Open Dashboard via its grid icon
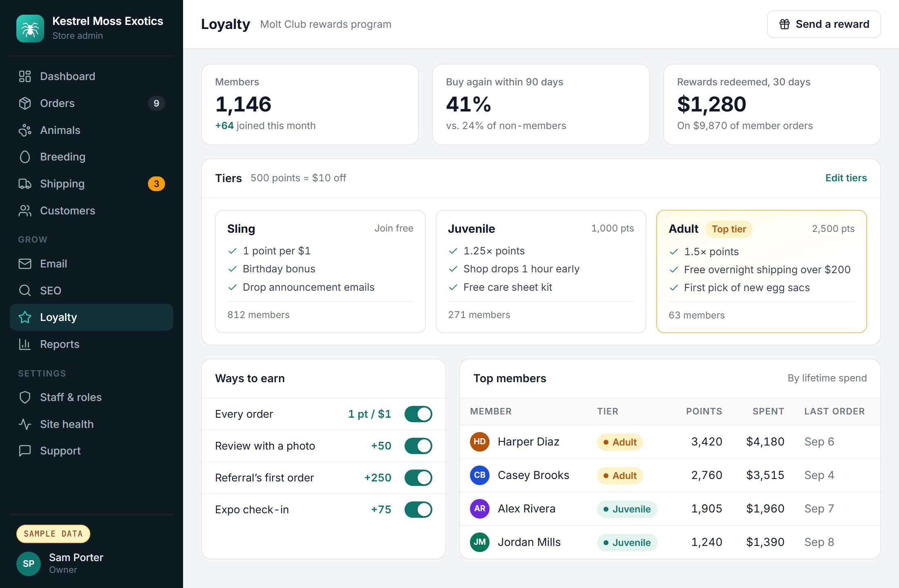The width and height of the screenshot is (899, 588). click(25, 76)
